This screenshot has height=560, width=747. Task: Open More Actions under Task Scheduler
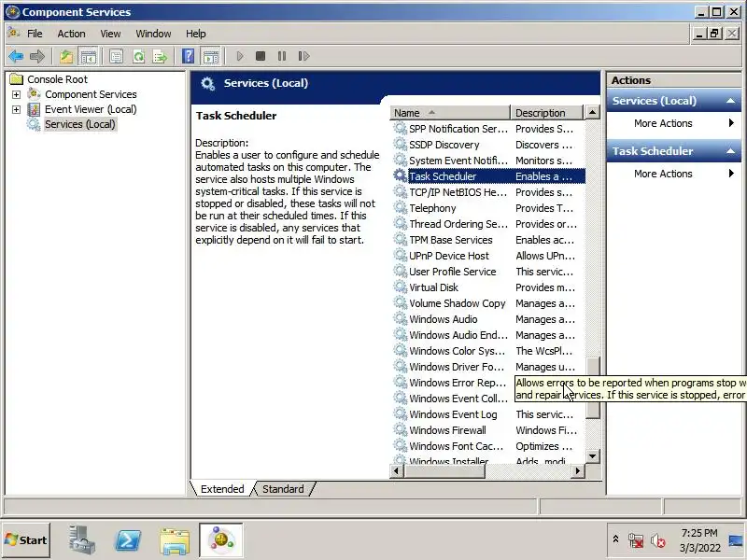click(x=673, y=174)
